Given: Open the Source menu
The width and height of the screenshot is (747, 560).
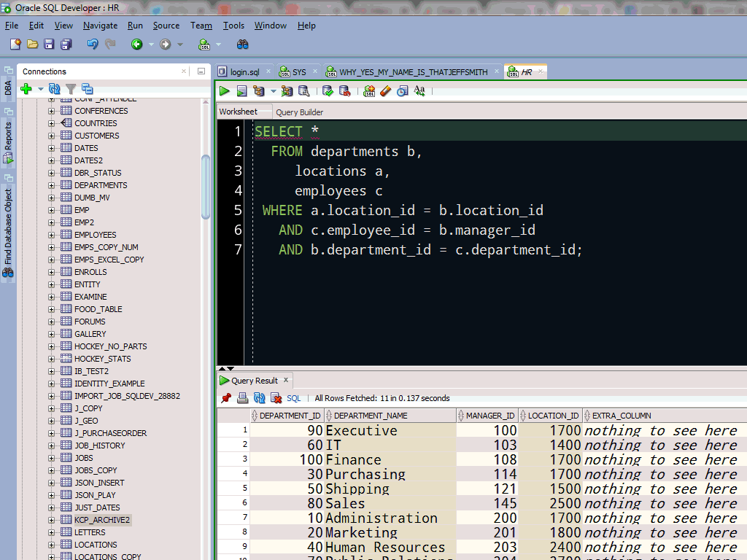Looking at the screenshot, I should click(x=166, y=26).
